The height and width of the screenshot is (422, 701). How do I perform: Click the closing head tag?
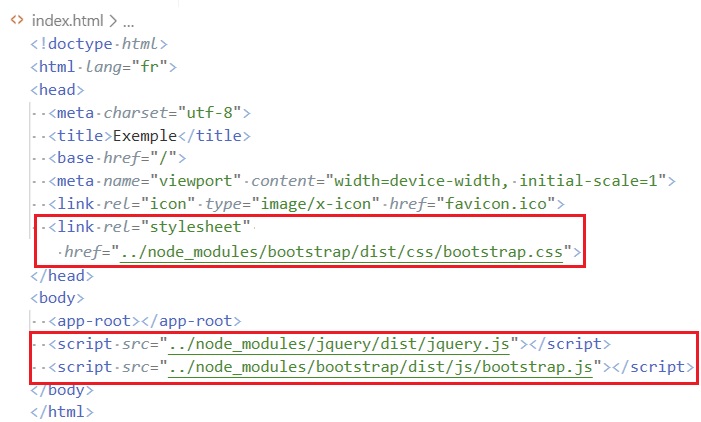(x=62, y=276)
